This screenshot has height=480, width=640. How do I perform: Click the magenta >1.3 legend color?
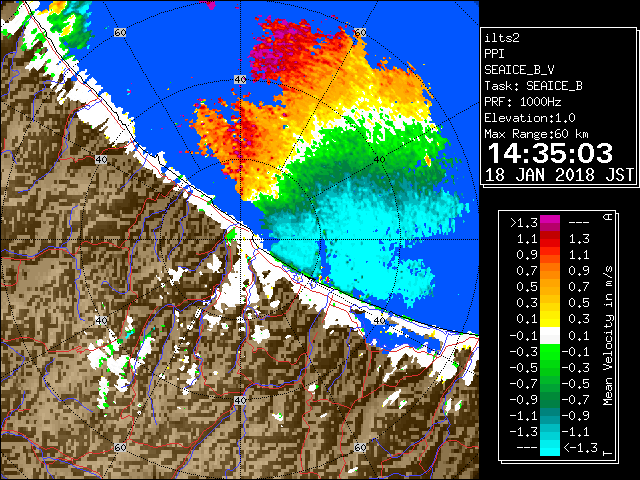click(x=550, y=223)
